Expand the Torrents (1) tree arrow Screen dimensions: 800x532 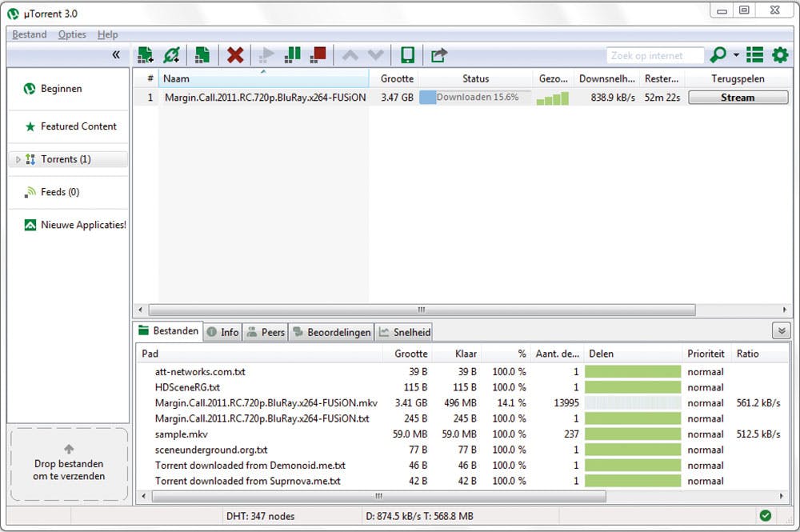pyautogui.click(x=18, y=160)
